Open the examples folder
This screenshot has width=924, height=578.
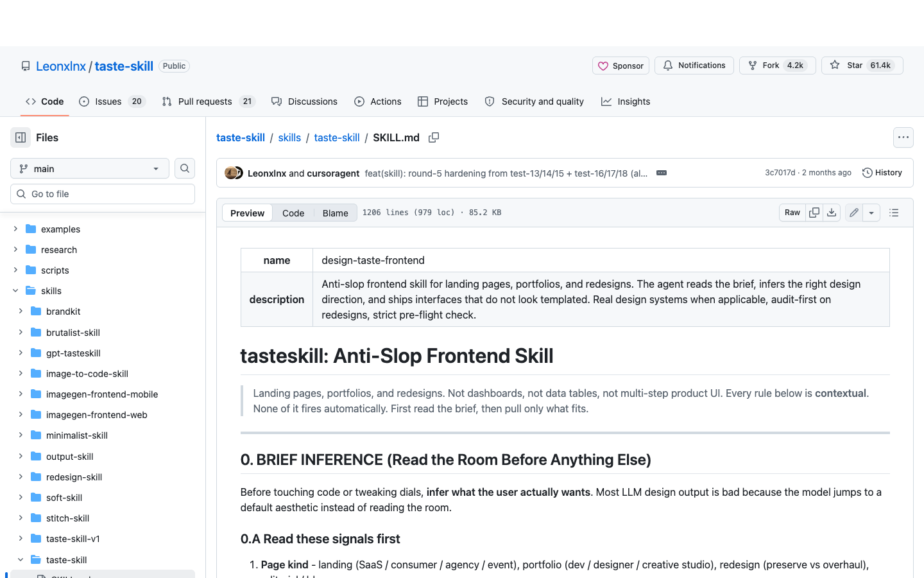point(60,229)
